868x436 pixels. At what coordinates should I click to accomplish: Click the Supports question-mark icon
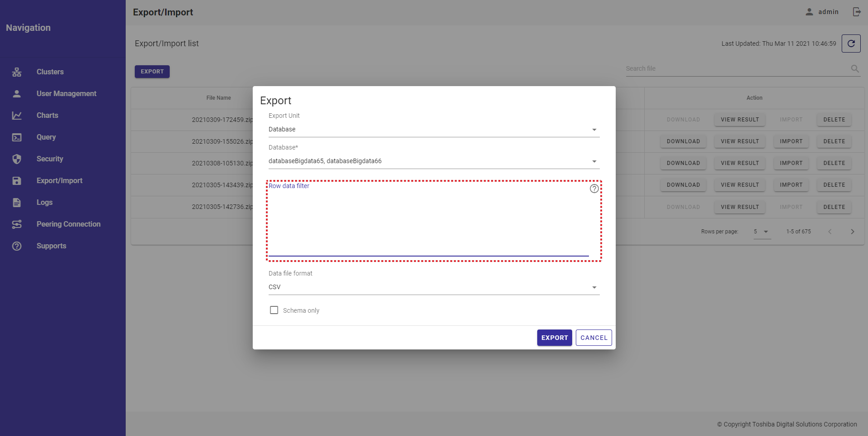coord(17,246)
